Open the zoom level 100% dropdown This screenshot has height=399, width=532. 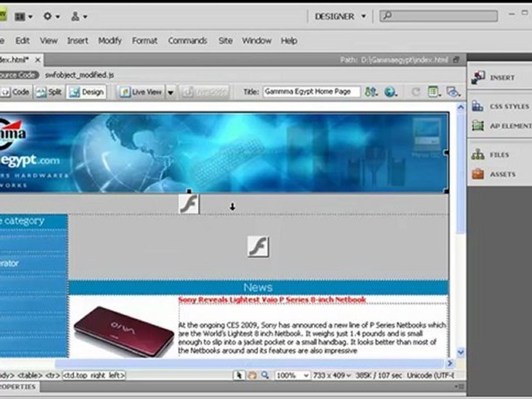tap(292, 376)
